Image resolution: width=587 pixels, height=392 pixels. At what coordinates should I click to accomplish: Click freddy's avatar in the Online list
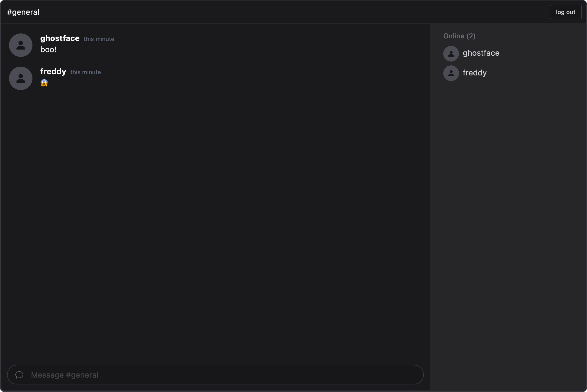451,73
